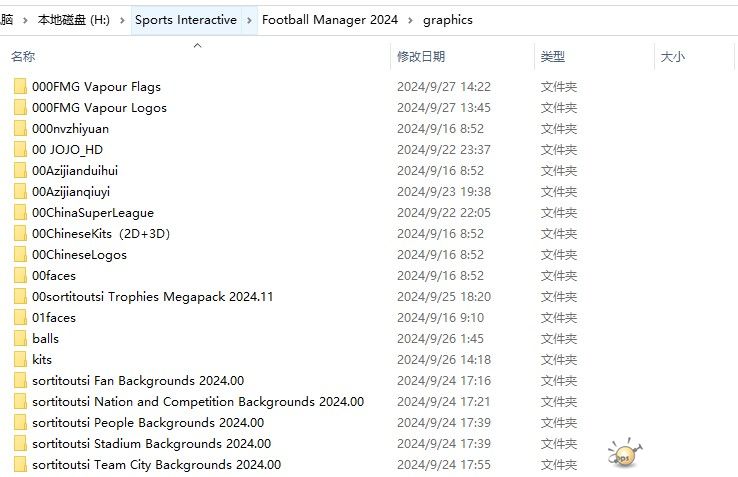Expand the breadcrumb arrow after Sports Interactive
This screenshot has width=738, height=477.
click(x=249, y=20)
